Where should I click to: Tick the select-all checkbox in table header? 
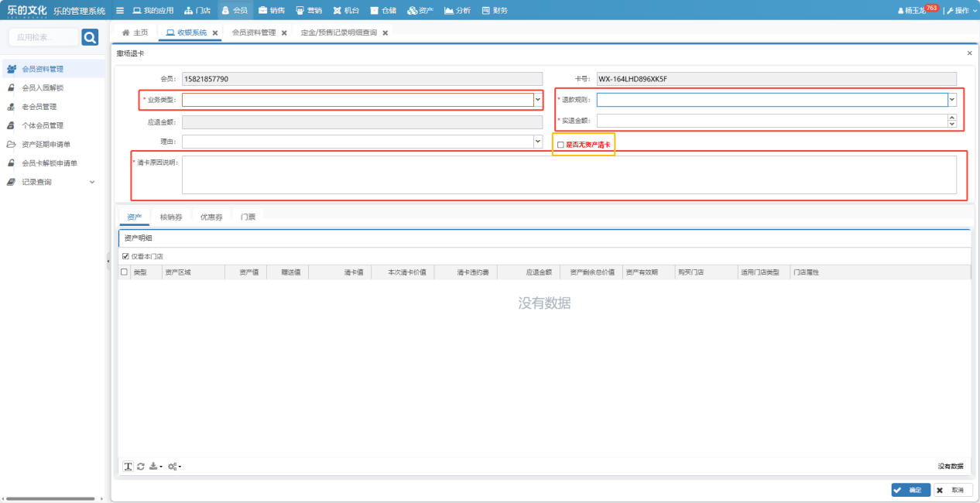[125, 272]
